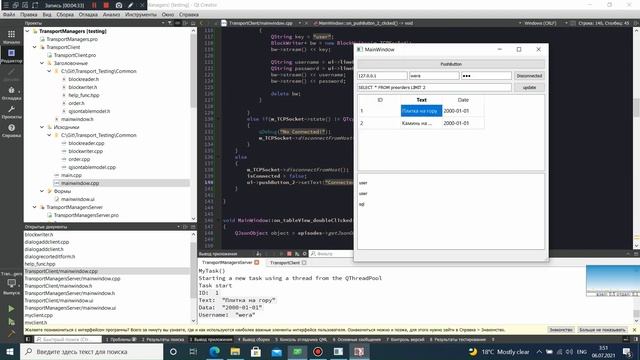Open application output settings gear icon
640x360 pixels.
coord(304,254)
